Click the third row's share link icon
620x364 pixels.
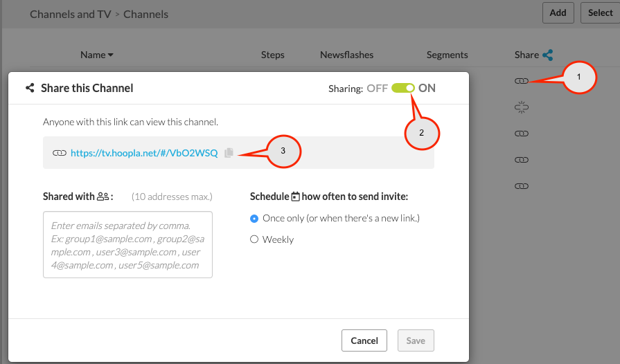click(522, 134)
